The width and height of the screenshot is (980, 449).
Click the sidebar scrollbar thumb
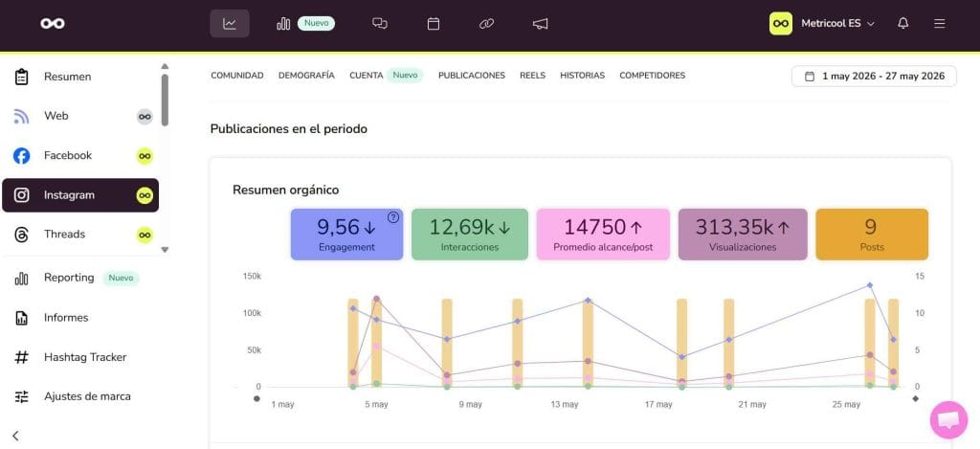click(x=165, y=101)
